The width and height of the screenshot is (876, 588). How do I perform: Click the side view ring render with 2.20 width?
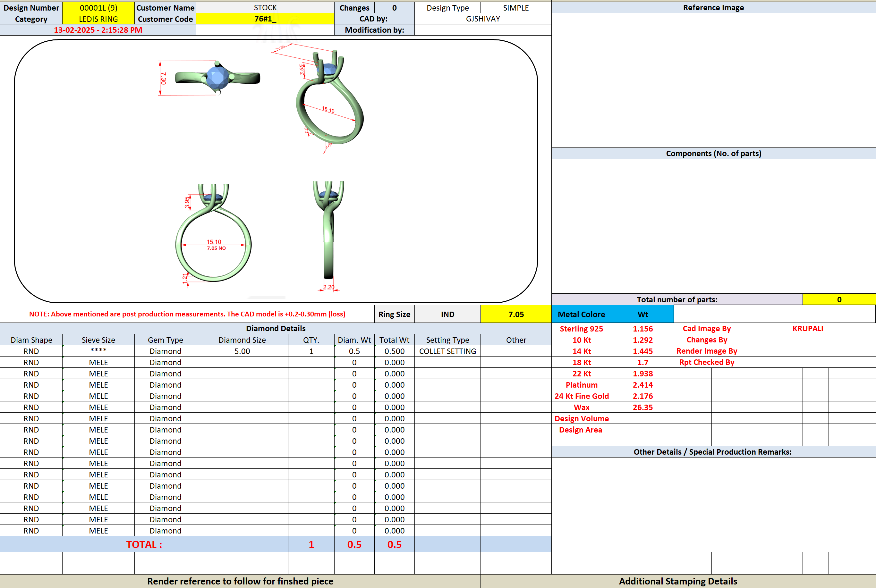(329, 231)
